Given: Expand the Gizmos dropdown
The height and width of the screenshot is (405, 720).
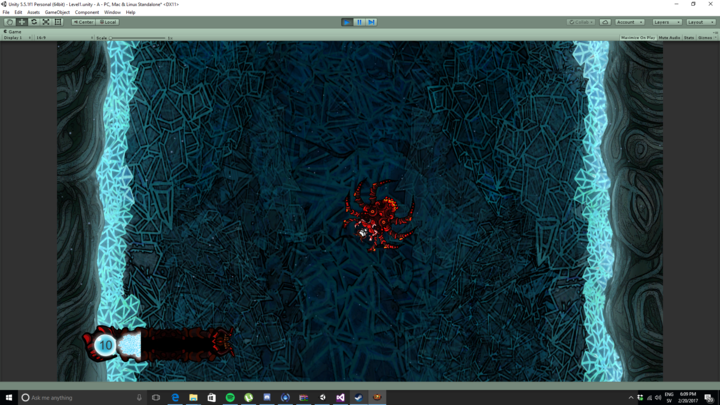Looking at the screenshot, I should 706,38.
